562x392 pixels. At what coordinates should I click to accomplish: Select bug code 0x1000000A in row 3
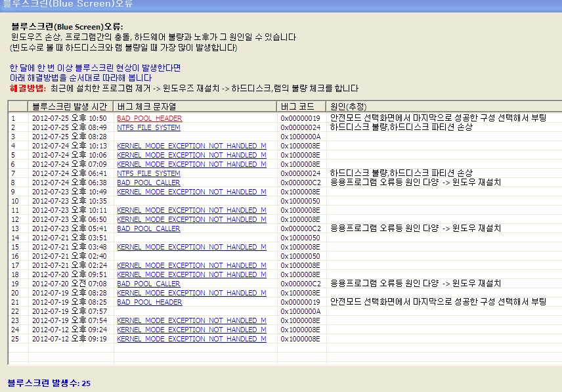[x=300, y=137]
